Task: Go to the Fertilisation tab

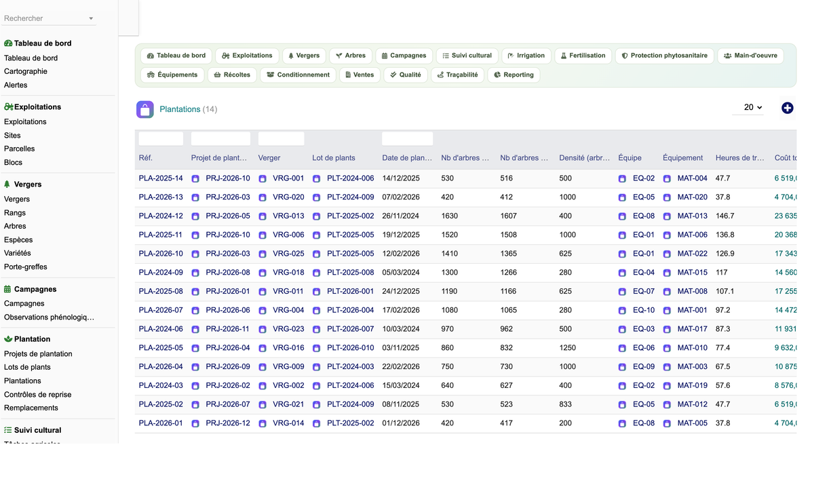Action: [x=583, y=56]
